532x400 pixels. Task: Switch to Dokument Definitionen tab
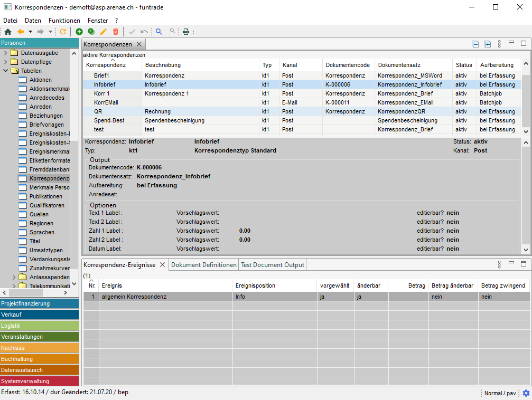pos(204,264)
